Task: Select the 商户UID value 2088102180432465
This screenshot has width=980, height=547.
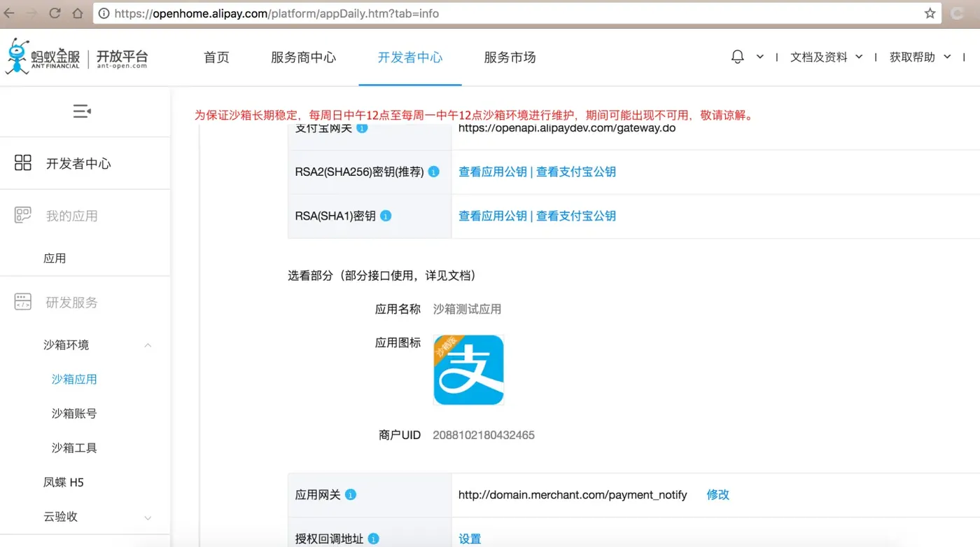Action: (x=484, y=435)
